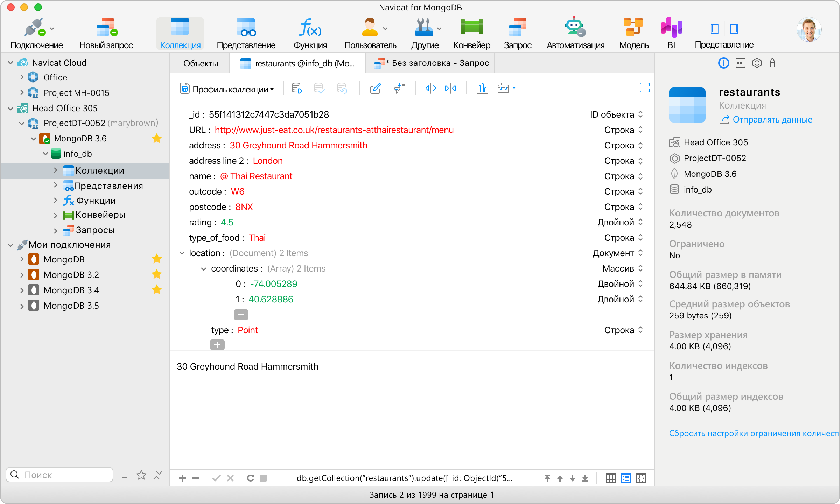This screenshot has width=840, height=504.
Task: Select Коллекции in the tree
Action: tap(85, 170)
